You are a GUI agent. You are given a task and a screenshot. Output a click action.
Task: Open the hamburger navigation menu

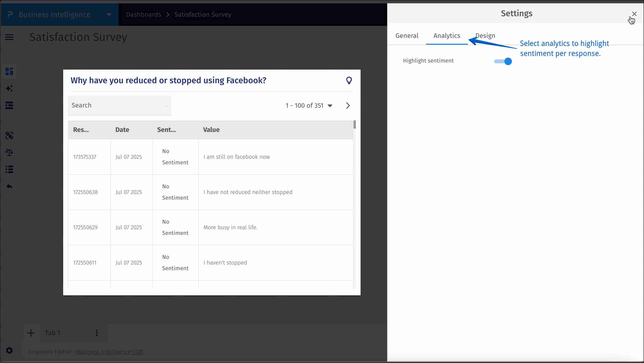pos(9,37)
